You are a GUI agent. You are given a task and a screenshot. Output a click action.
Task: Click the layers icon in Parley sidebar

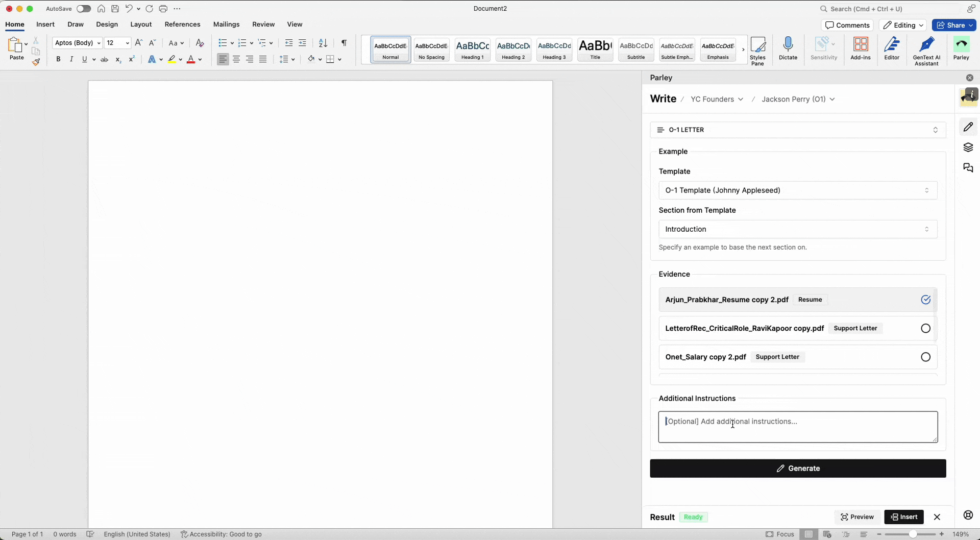968,148
